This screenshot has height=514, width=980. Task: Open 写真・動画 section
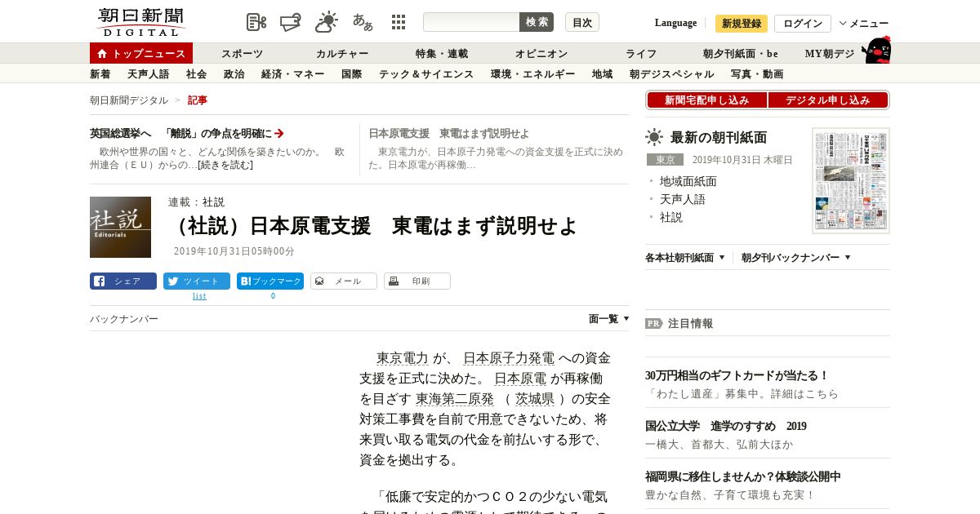click(757, 74)
